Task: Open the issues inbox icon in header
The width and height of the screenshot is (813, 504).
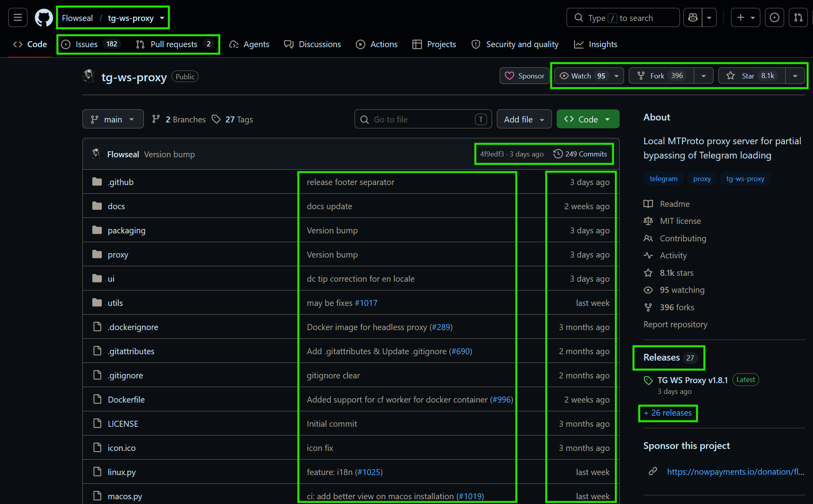Action: (x=774, y=18)
